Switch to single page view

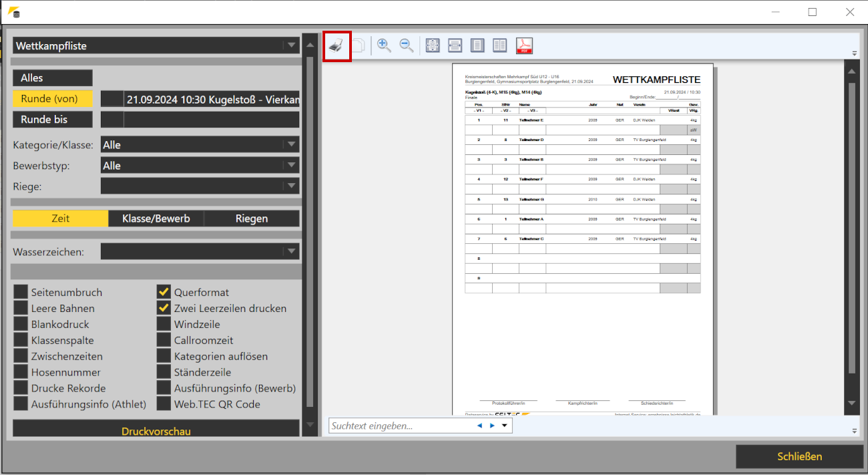(477, 45)
